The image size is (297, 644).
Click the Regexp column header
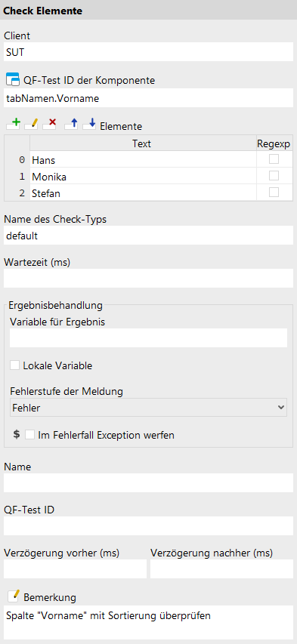click(x=274, y=143)
